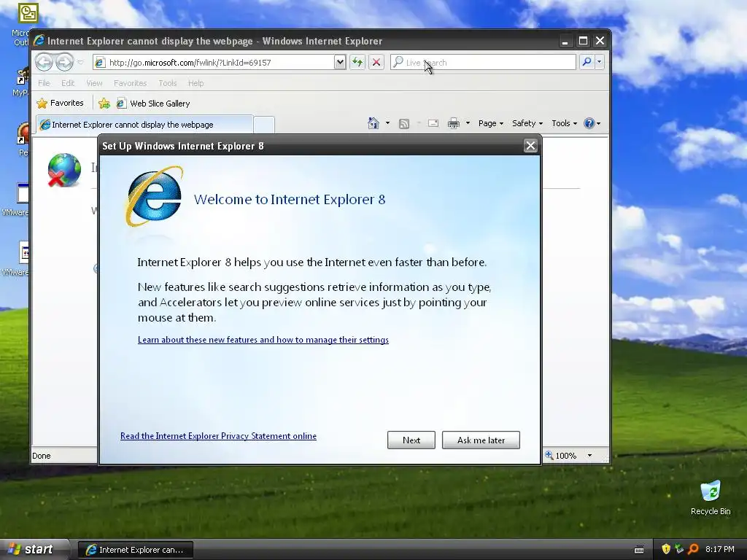Open the Page dropdown menu
Viewport: 747px width, 560px height.
coord(491,123)
